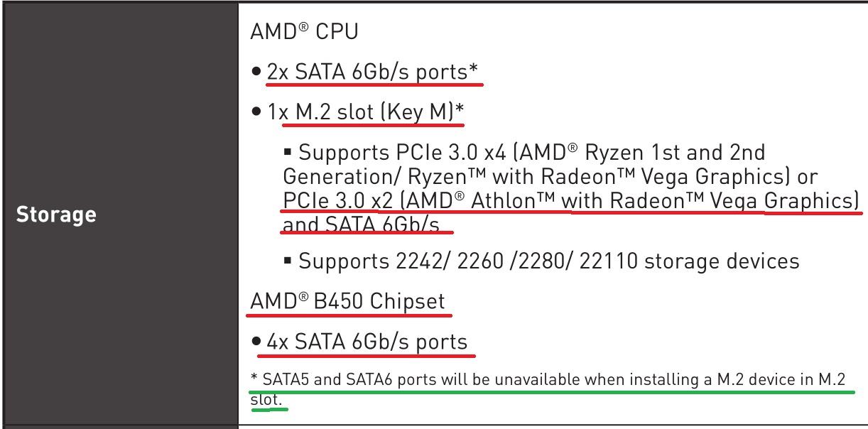Click the AMD® B450 Chipset heading
This screenshot has width=868, height=429.
click(350, 302)
